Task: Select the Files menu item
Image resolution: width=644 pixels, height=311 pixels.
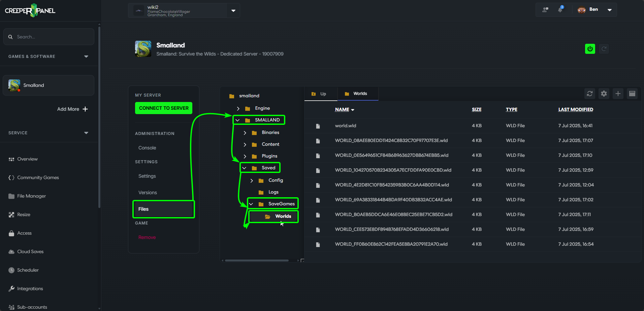Action: (x=164, y=209)
